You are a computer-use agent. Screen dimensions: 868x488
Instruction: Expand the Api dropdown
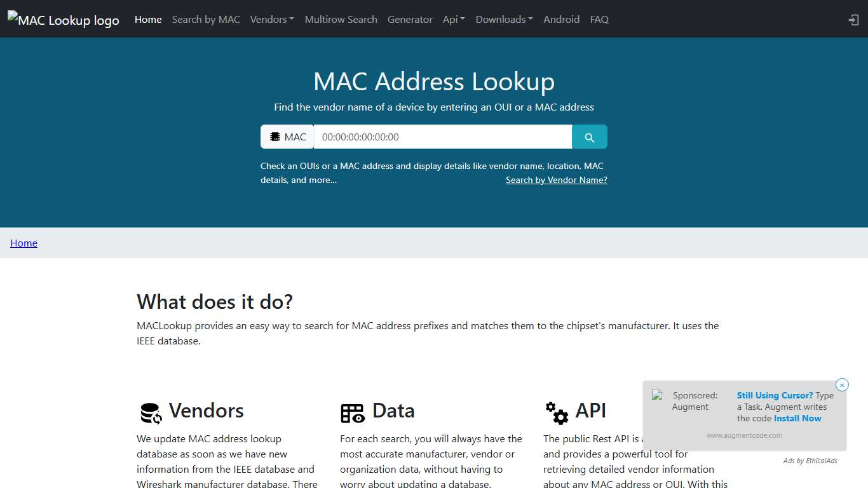(454, 19)
